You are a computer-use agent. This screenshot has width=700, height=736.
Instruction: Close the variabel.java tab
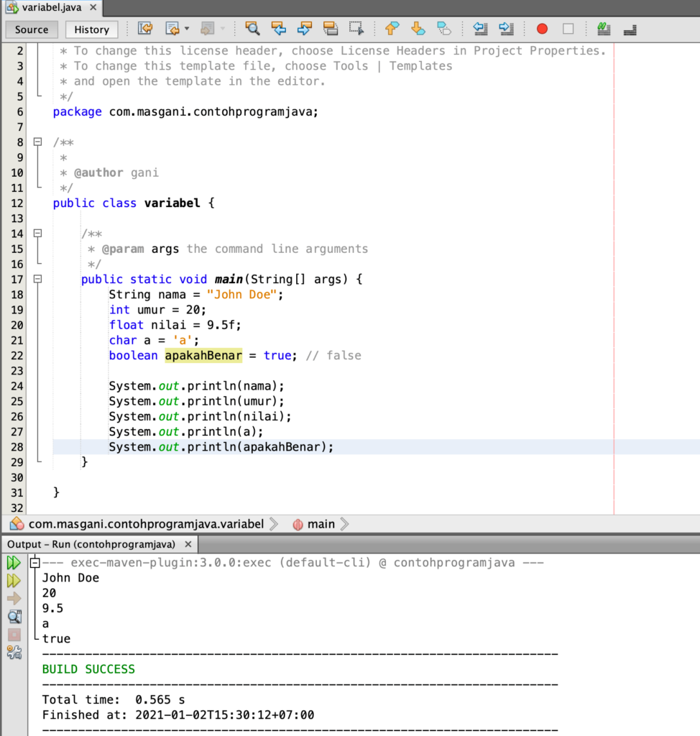click(93, 7)
